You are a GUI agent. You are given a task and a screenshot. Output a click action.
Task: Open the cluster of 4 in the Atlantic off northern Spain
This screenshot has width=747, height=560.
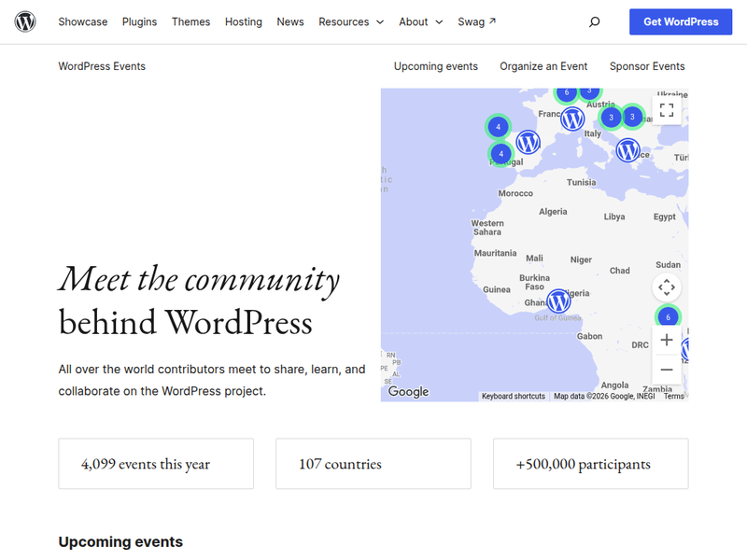(x=499, y=127)
